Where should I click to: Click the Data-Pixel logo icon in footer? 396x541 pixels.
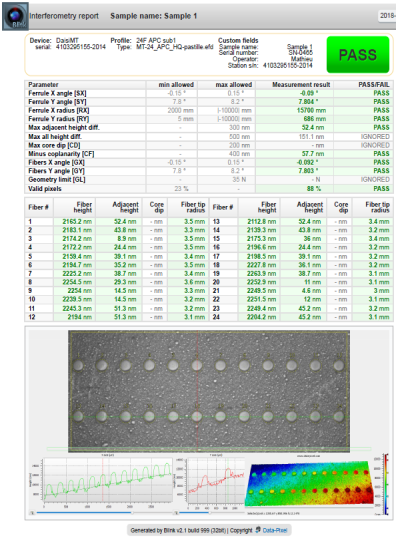(x=258, y=530)
